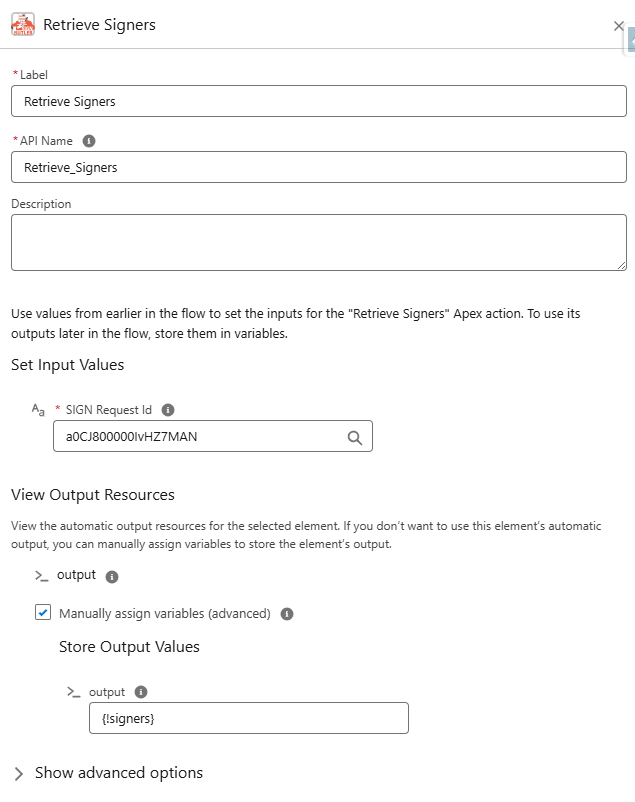Click the API Name field Retrieve_Signers
This screenshot has width=635, height=802.
pyautogui.click(x=319, y=167)
